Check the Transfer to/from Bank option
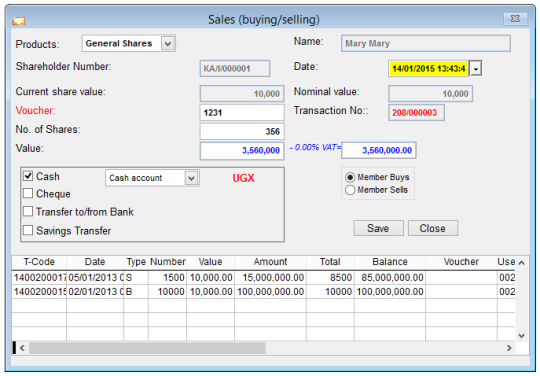 click(28, 211)
